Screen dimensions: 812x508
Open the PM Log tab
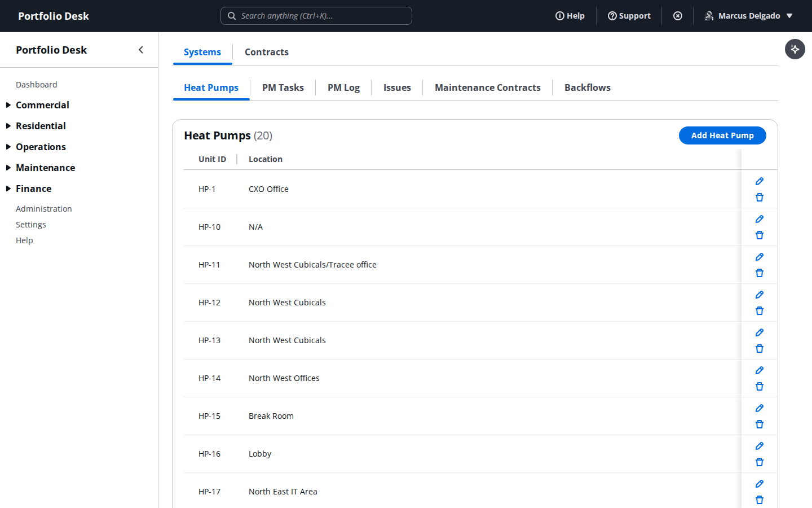[x=343, y=87]
